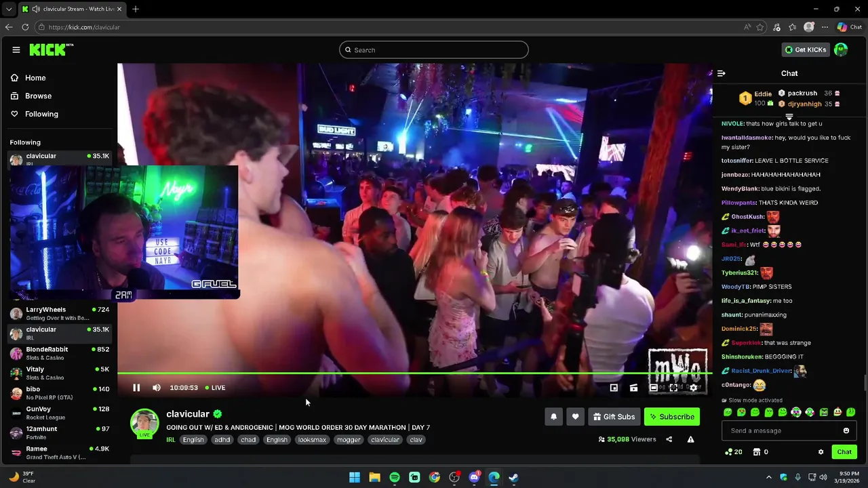The image size is (868, 488).
Task: Open the browser favorites list icon
Action: coord(793,27)
